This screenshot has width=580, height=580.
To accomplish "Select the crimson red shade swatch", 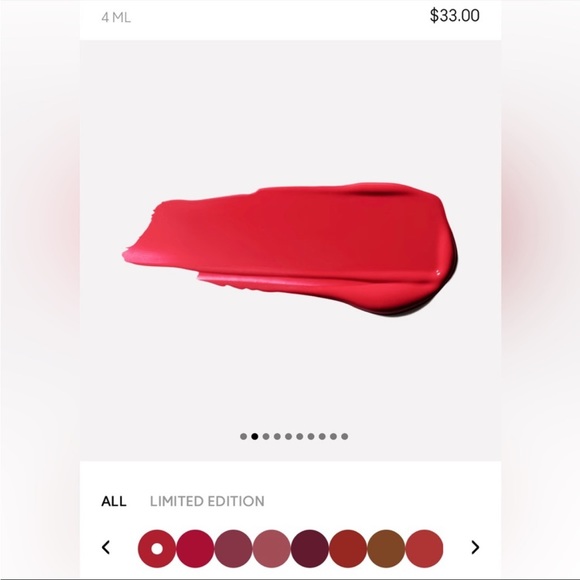I will pyautogui.click(x=195, y=548).
